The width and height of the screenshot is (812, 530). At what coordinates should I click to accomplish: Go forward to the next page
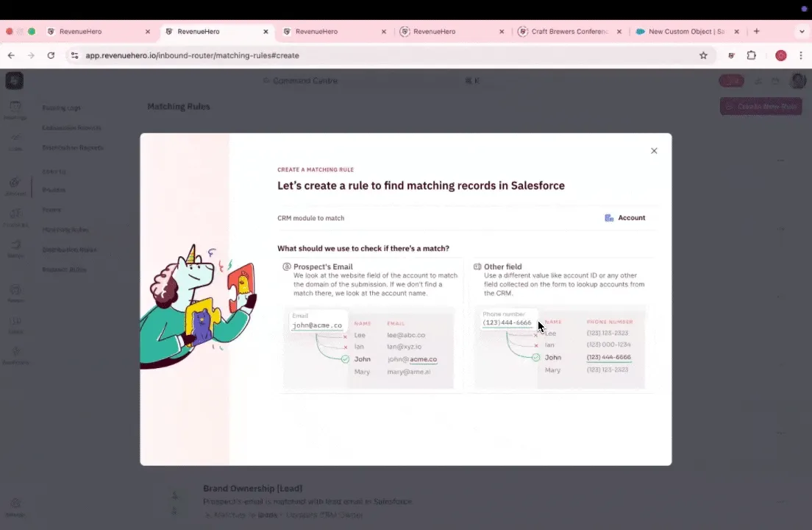tap(31, 55)
